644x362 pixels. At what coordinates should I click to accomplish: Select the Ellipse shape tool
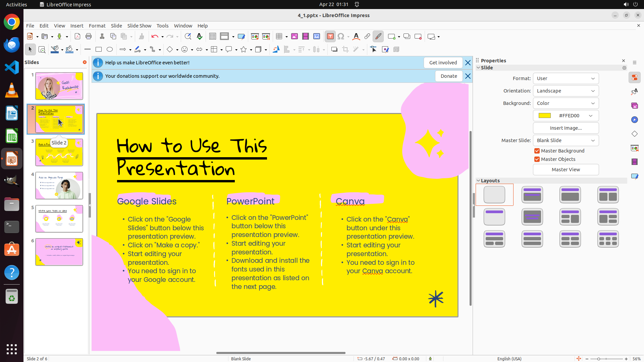pyautogui.click(x=110, y=50)
